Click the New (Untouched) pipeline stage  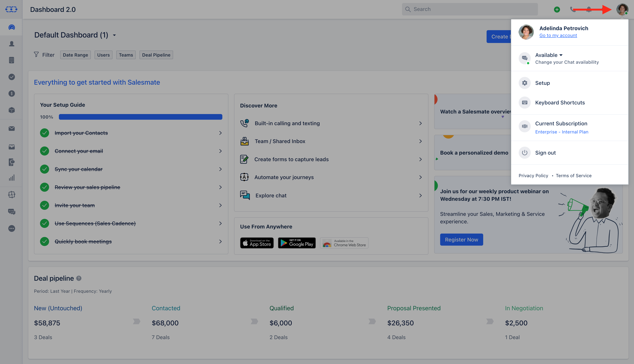tap(58, 308)
